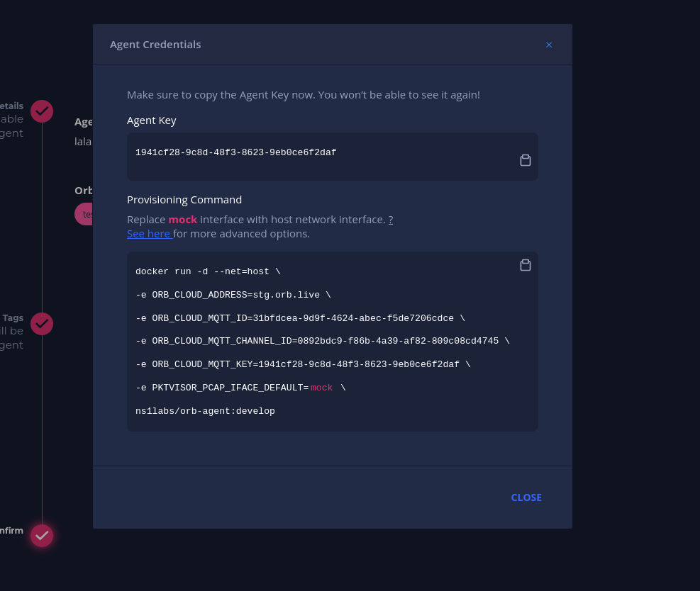Click the '?' help link after network interface
The width and height of the screenshot is (700, 591).
coord(391,220)
